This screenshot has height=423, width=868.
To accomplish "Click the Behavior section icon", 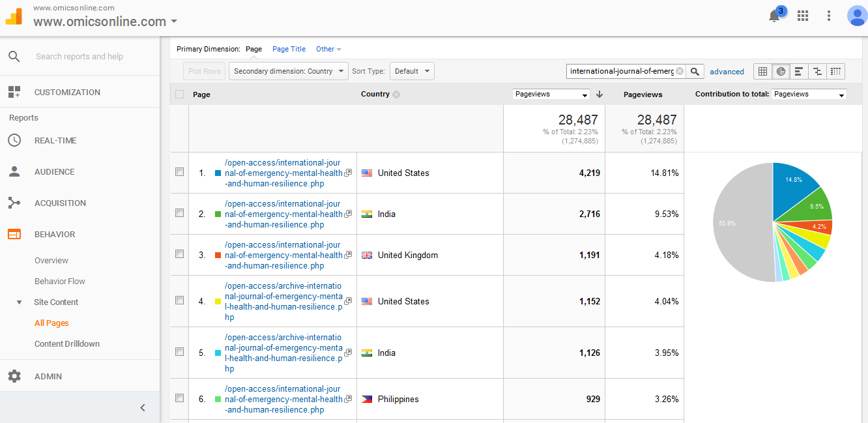I will click(14, 234).
